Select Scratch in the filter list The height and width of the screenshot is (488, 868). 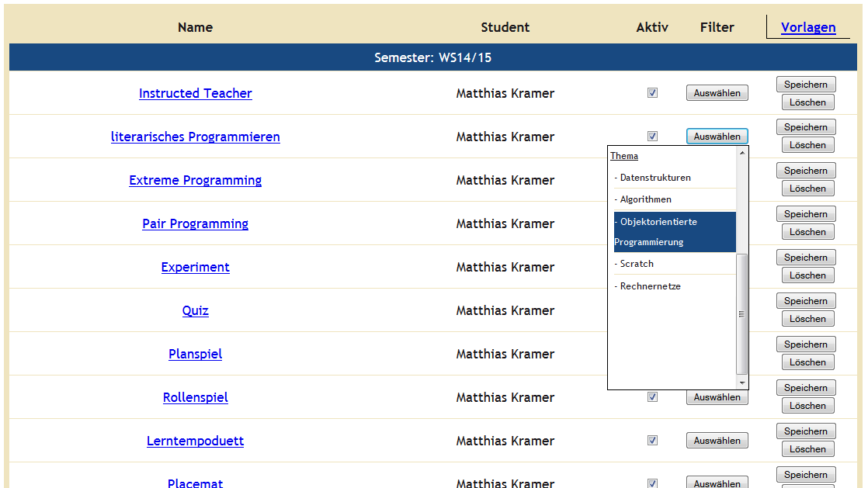(637, 264)
